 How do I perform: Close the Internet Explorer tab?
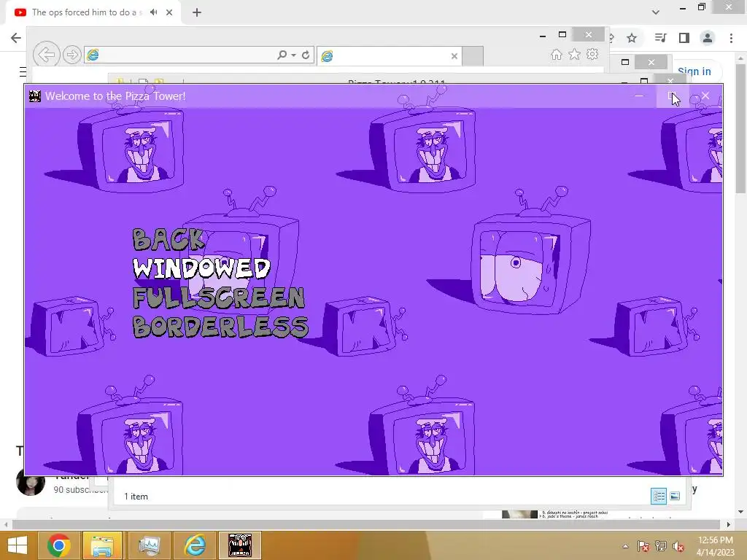[454, 56]
